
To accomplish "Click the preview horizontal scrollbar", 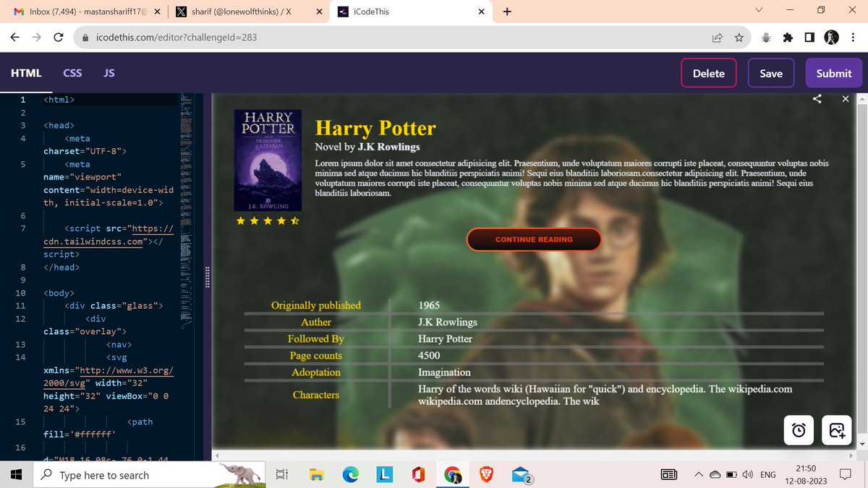I will click(534, 455).
